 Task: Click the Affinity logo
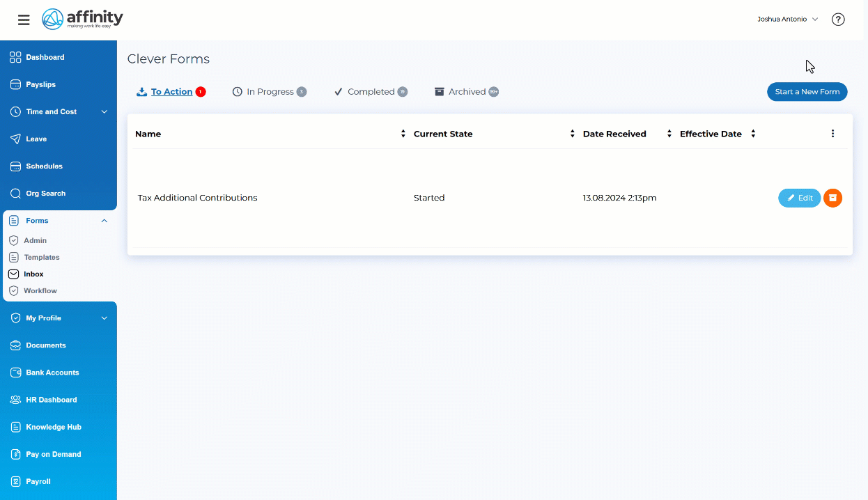pos(82,19)
